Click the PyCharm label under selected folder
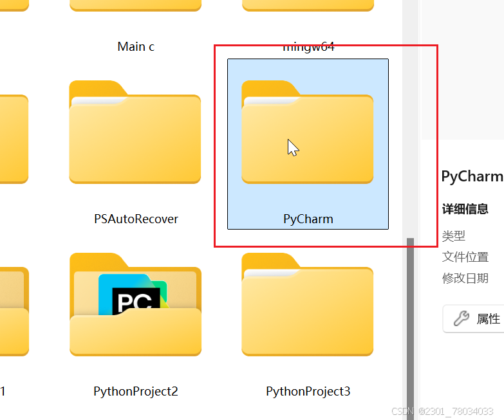Viewport: 504px width, 420px height. coord(308,219)
